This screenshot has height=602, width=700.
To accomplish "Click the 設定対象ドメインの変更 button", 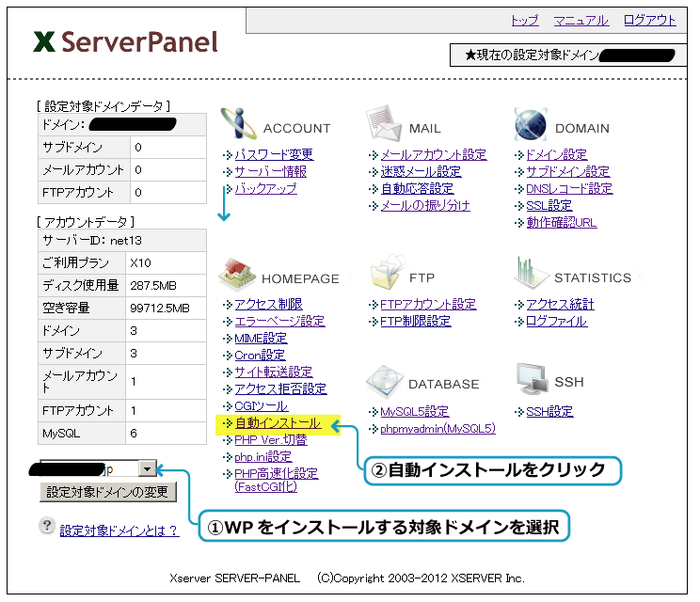I will point(107,492).
